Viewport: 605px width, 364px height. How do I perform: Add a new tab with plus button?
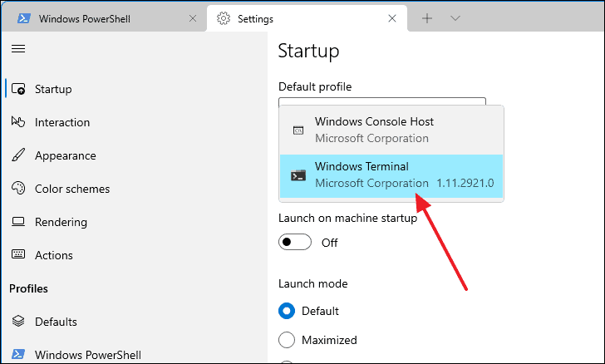pyautogui.click(x=427, y=18)
